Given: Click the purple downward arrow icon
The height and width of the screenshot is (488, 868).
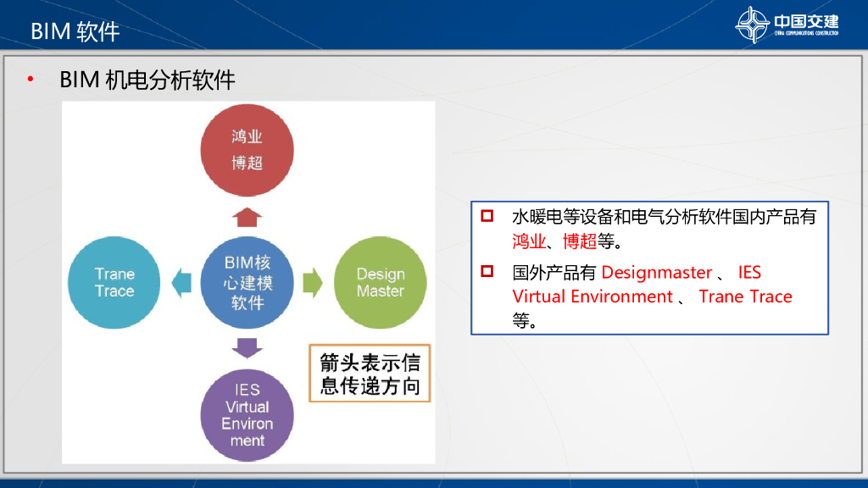Looking at the screenshot, I should tap(247, 348).
